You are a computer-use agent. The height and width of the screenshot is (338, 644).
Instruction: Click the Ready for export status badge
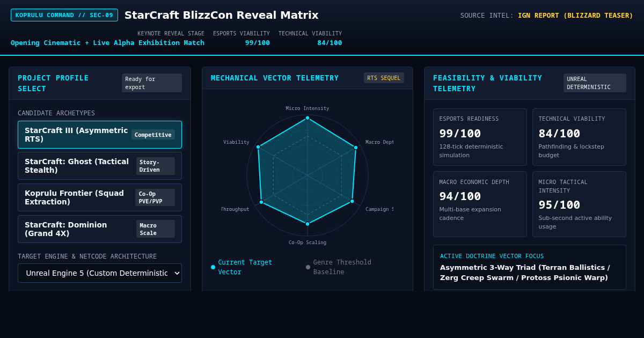tap(152, 83)
